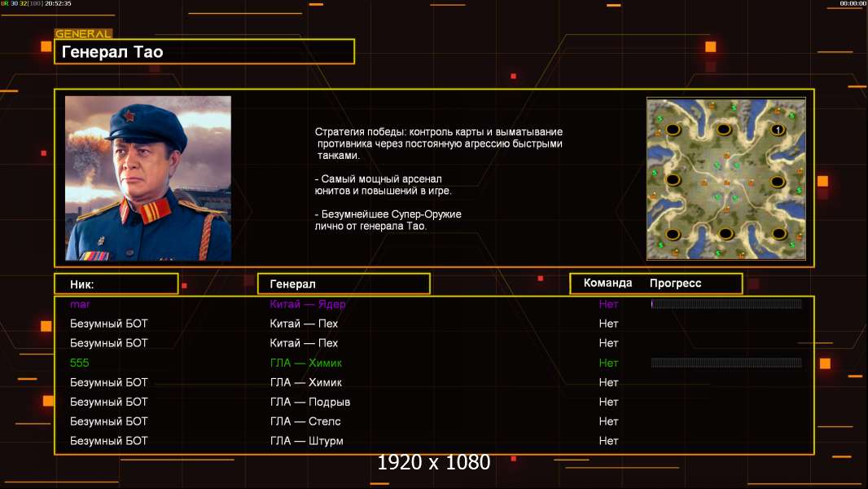Click 'Нет' in the ГЛА — Штурм row
This screenshot has height=489, width=868.
pos(608,441)
